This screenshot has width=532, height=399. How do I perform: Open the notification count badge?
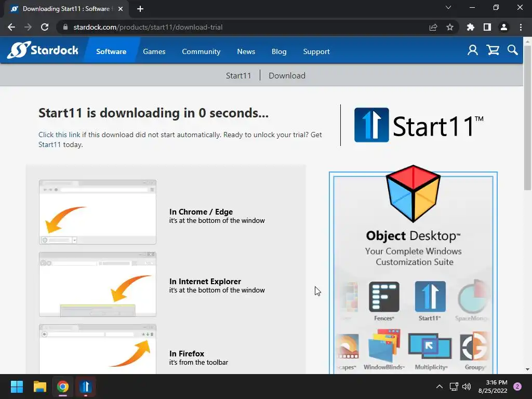pos(517,387)
